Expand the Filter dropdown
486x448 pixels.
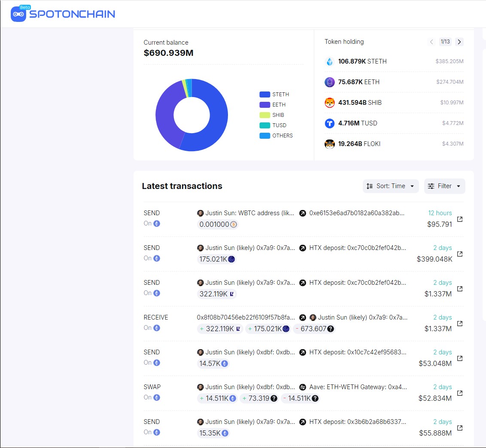(x=444, y=186)
